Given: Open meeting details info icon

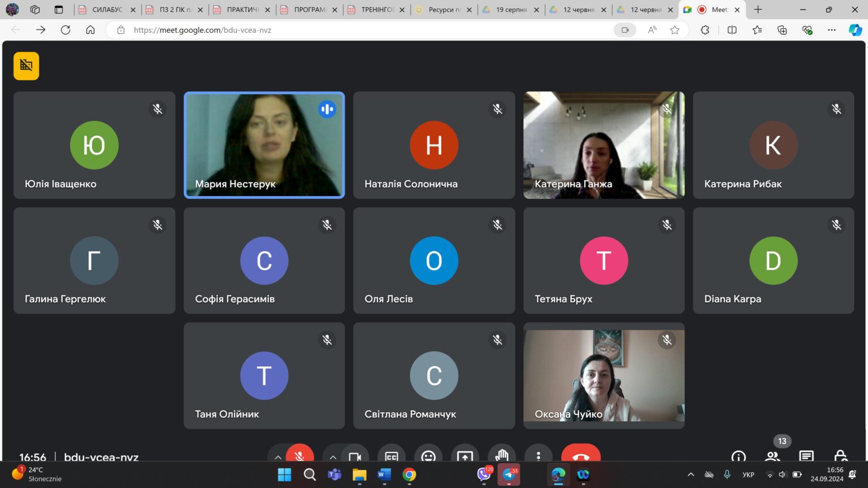Looking at the screenshot, I should tap(738, 456).
